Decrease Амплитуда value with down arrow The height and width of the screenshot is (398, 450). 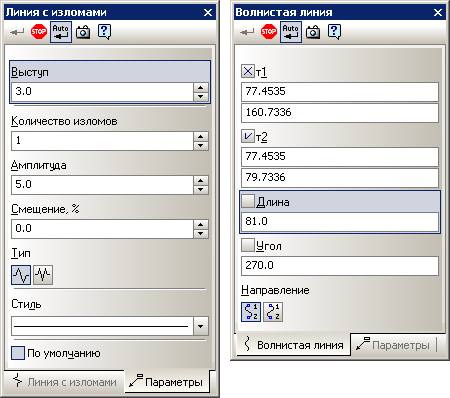[201, 190]
